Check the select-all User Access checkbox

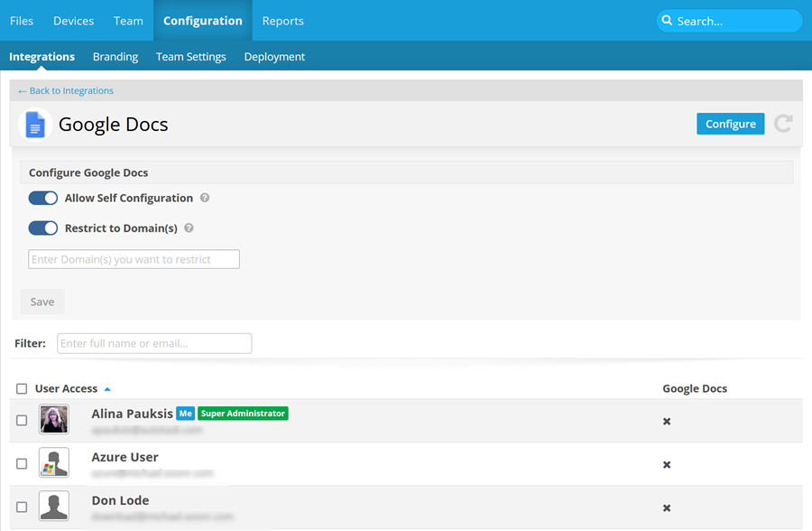pos(22,389)
